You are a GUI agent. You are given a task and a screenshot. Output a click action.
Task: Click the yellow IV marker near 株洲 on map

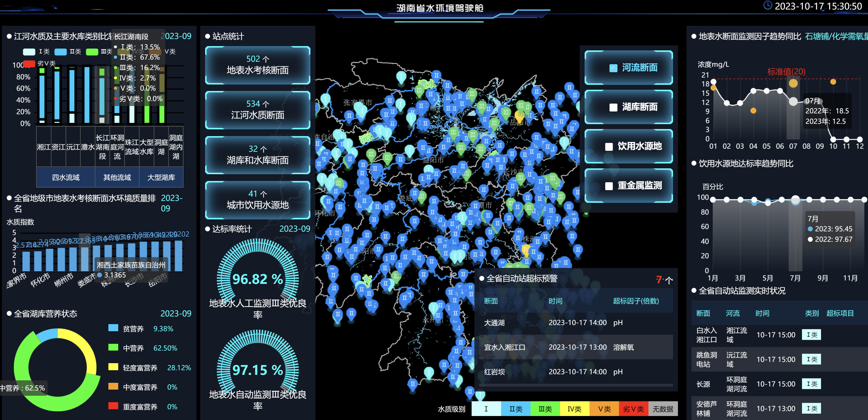point(525,250)
